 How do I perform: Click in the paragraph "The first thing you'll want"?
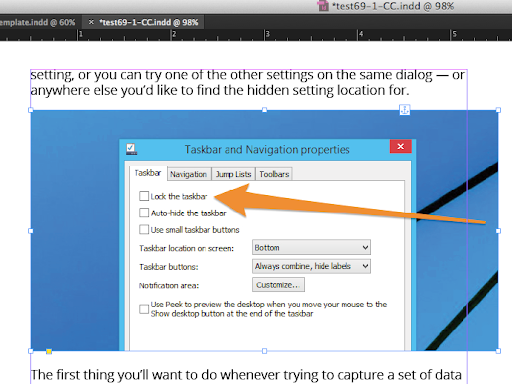click(246, 375)
